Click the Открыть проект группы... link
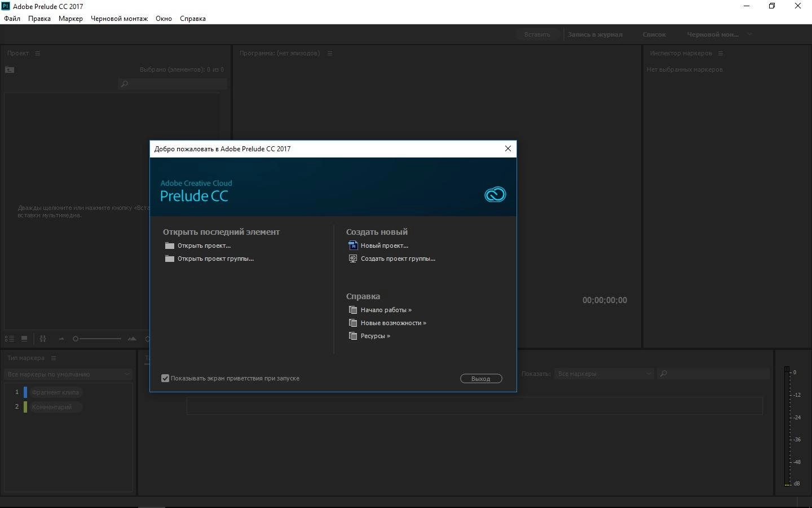 215,259
